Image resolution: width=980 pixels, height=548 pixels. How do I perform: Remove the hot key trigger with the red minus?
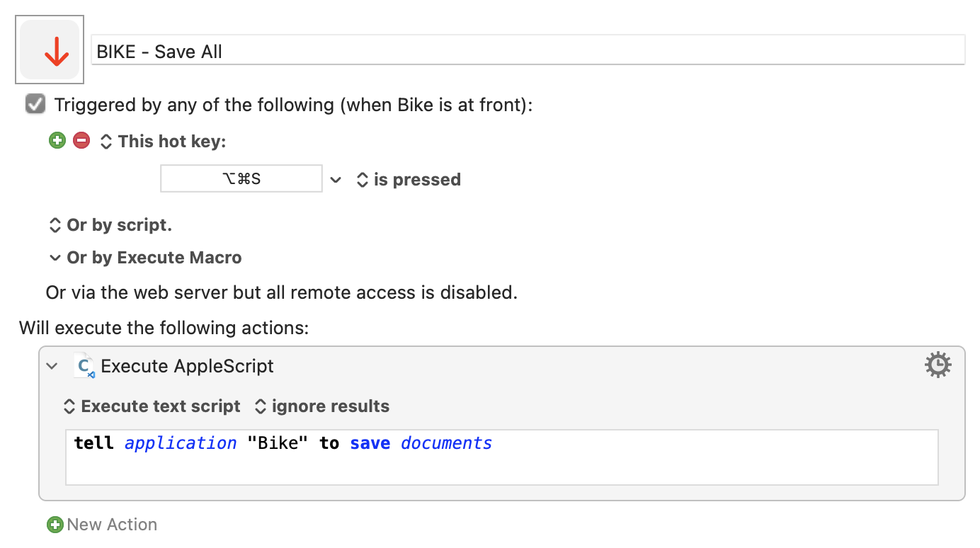pyautogui.click(x=81, y=141)
